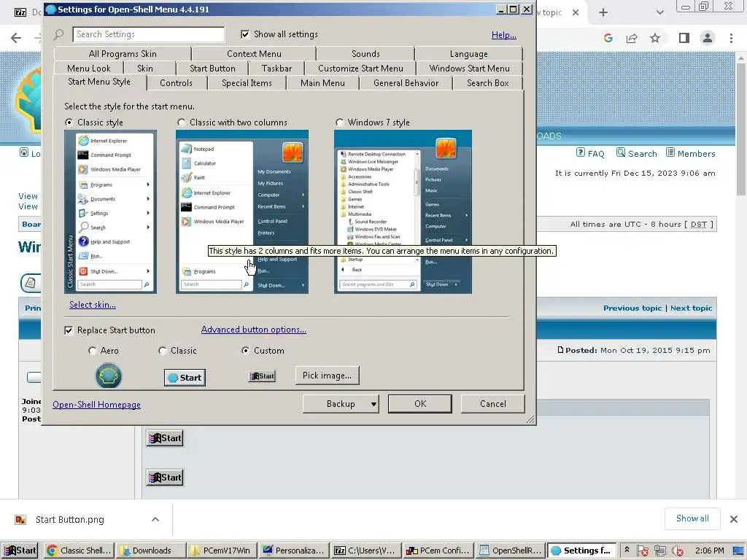Switch to General Behavior tab
Viewport: 747px width, 560px height.
click(406, 83)
